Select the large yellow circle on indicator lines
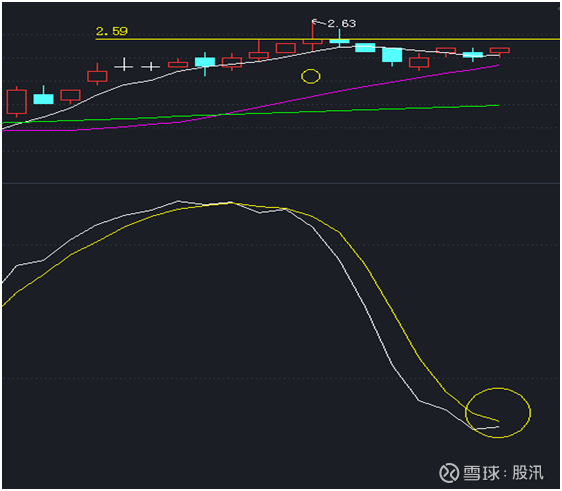Image resolution: width=562 pixels, height=491 pixels. (498, 413)
